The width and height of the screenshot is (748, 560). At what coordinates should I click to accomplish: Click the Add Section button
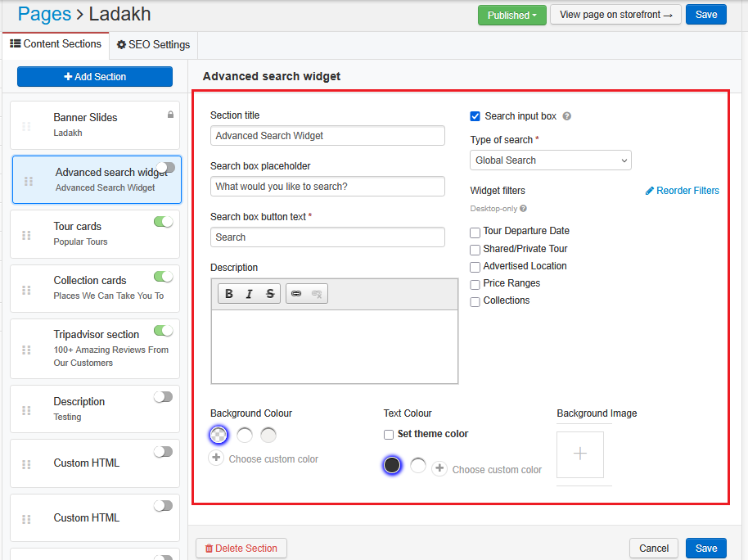click(x=95, y=77)
